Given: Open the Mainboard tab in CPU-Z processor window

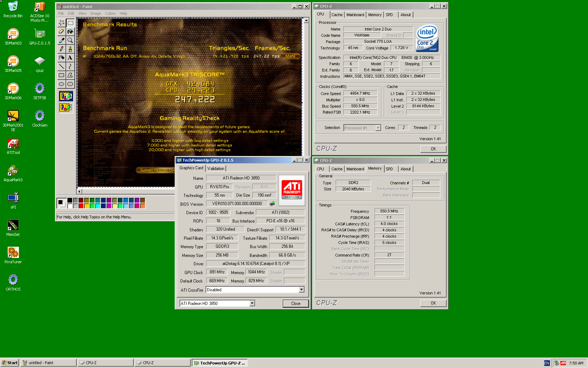Looking at the screenshot, I should tap(355, 15).
